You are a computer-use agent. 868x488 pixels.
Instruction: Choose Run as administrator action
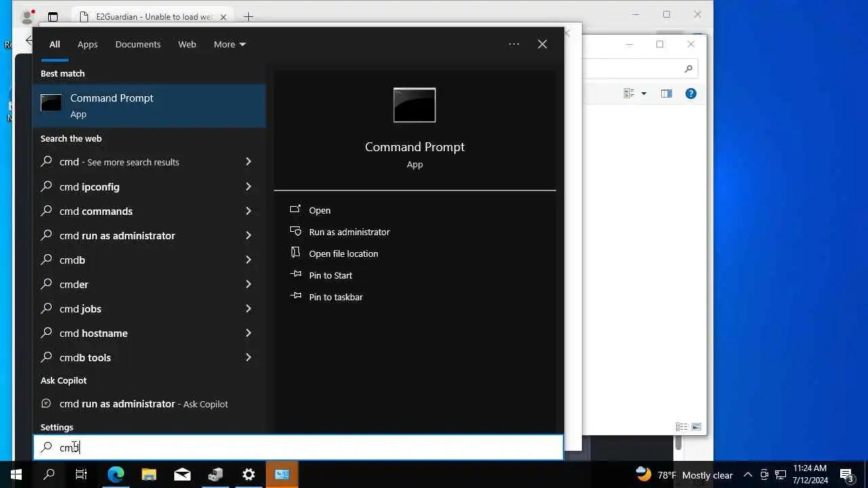[349, 232]
